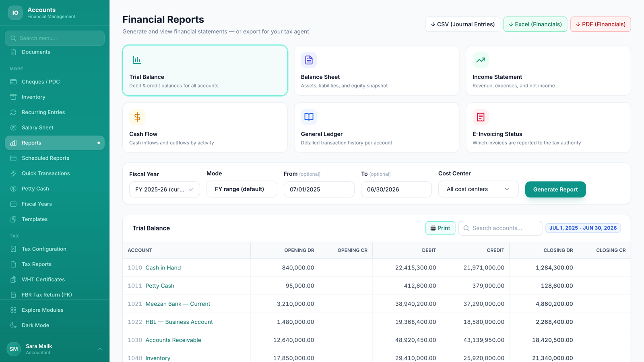
Task: Select the Balance Sheet report card
Action: click(376, 70)
